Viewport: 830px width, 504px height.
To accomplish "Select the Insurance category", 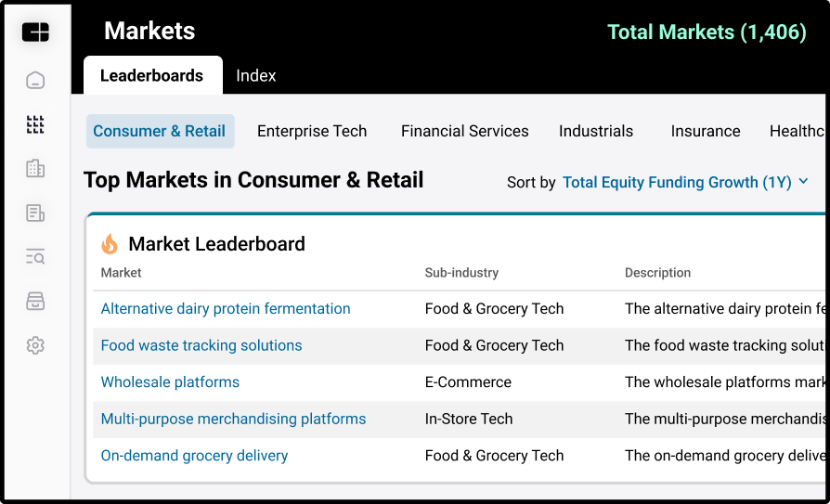I will click(x=706, y=131).
